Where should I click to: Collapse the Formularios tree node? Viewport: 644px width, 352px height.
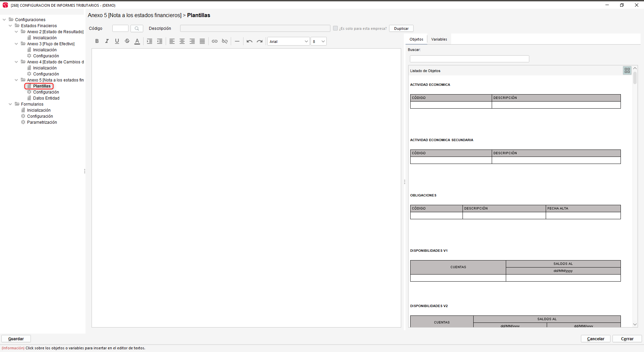coord(10,104)
